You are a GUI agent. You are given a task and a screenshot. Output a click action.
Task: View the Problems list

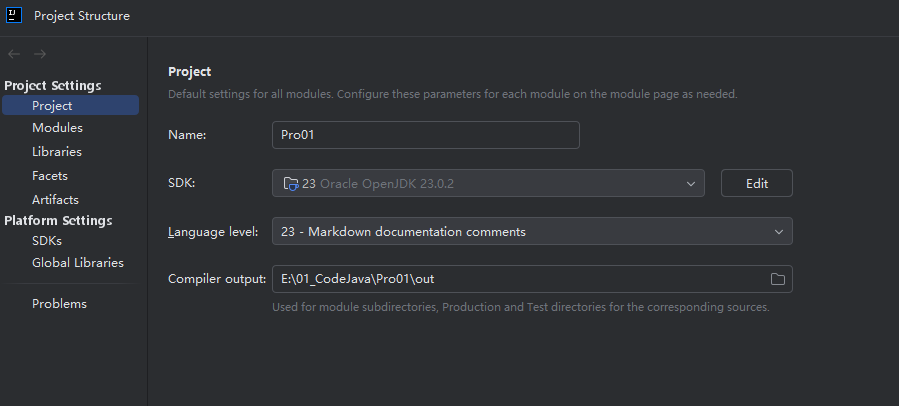coord(59,304)
